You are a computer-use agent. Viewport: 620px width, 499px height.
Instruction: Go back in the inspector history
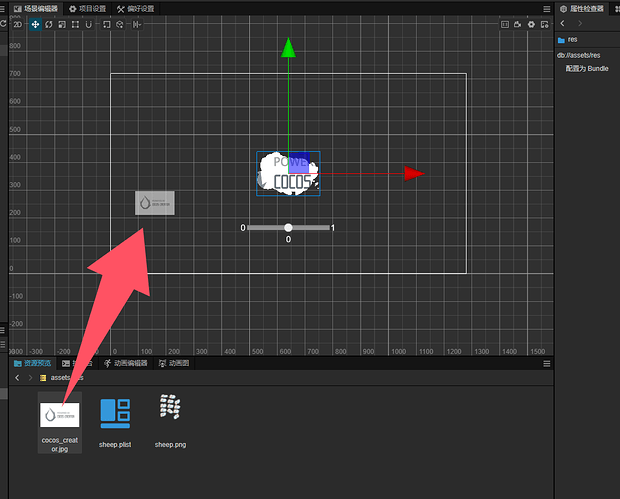tap(563, 23)
